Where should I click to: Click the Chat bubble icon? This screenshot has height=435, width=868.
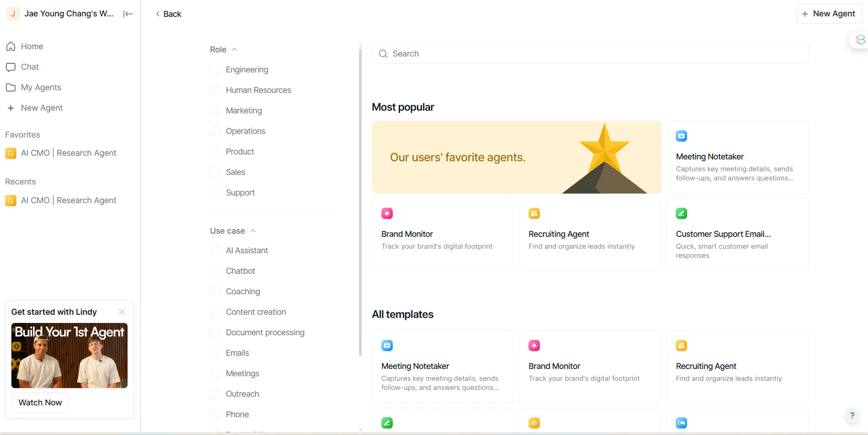click(x=11, y=67)
